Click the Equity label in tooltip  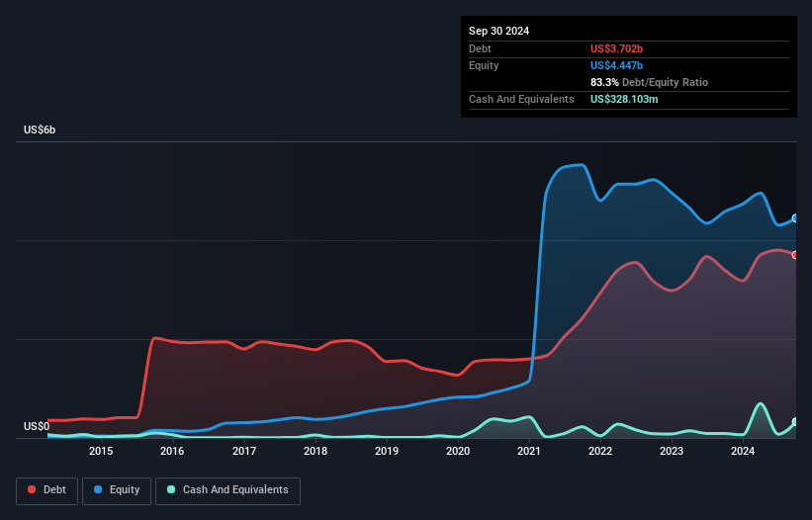point(484,65)
